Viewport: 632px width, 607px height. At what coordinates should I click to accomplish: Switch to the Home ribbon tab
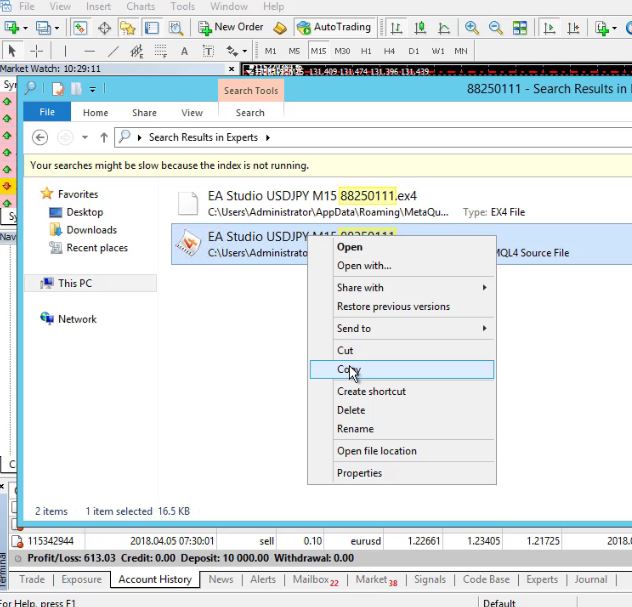tap(96, 112)
